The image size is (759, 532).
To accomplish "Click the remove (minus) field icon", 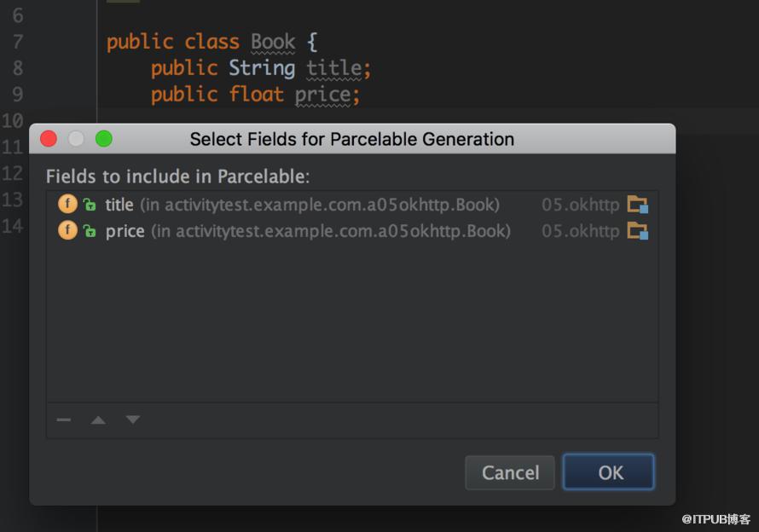I will click(63, 419).
